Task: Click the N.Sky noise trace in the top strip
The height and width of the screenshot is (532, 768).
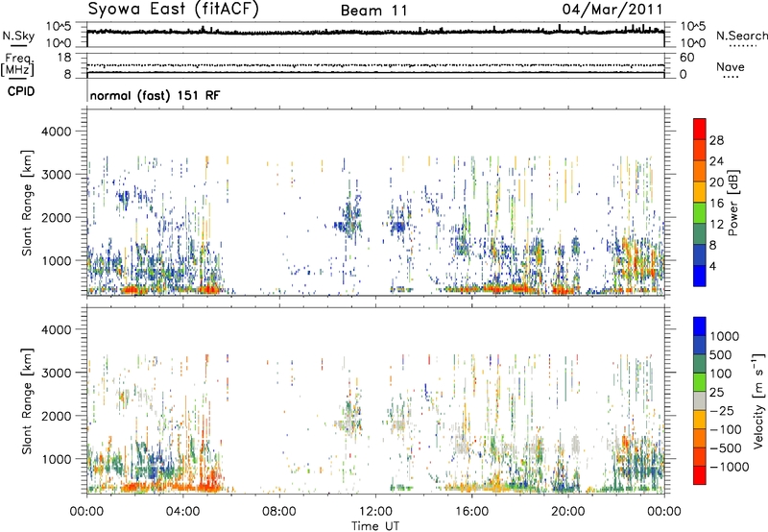Action: (x=375, y=32)
